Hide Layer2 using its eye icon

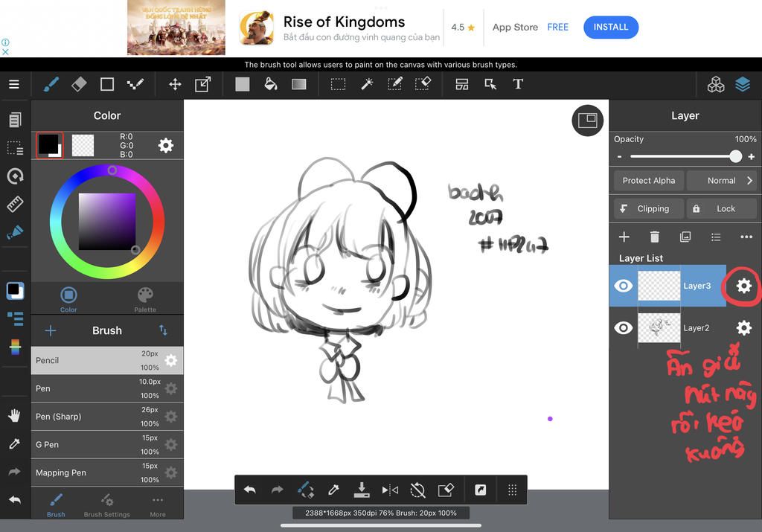pyautogui.click(x=624, y=328)
